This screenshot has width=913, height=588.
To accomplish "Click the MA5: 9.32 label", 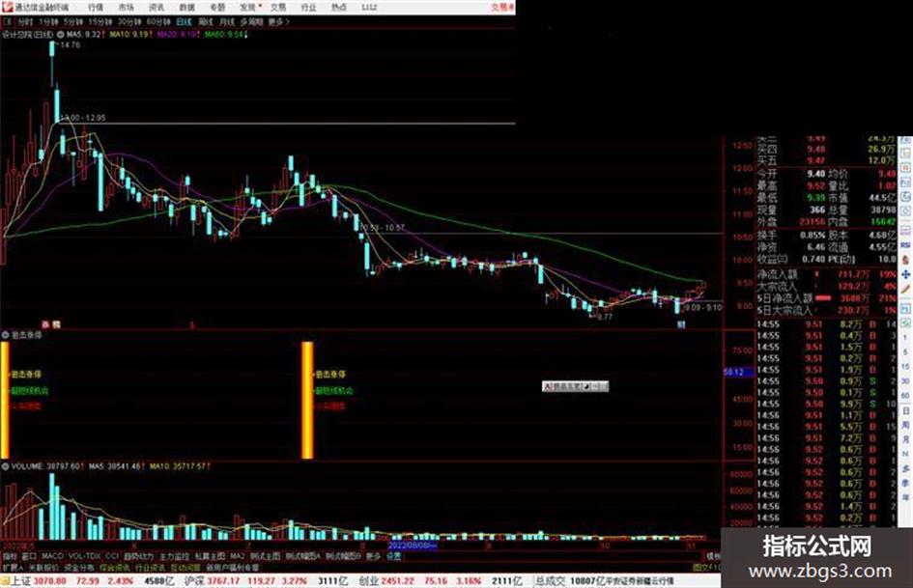I will [x=83, y=35].
